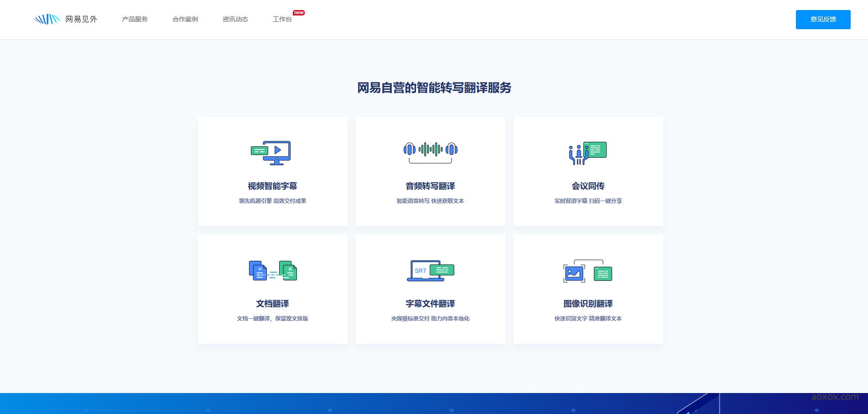The image size is (868, 414).
Task: Click the 意见反馈 feedback button
Action: coord(822,19)
